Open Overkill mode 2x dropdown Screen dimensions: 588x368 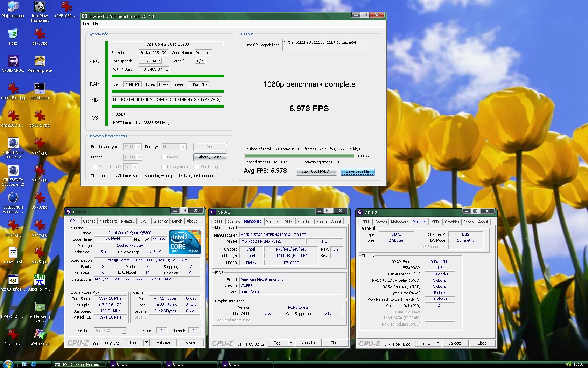point(131,167)
